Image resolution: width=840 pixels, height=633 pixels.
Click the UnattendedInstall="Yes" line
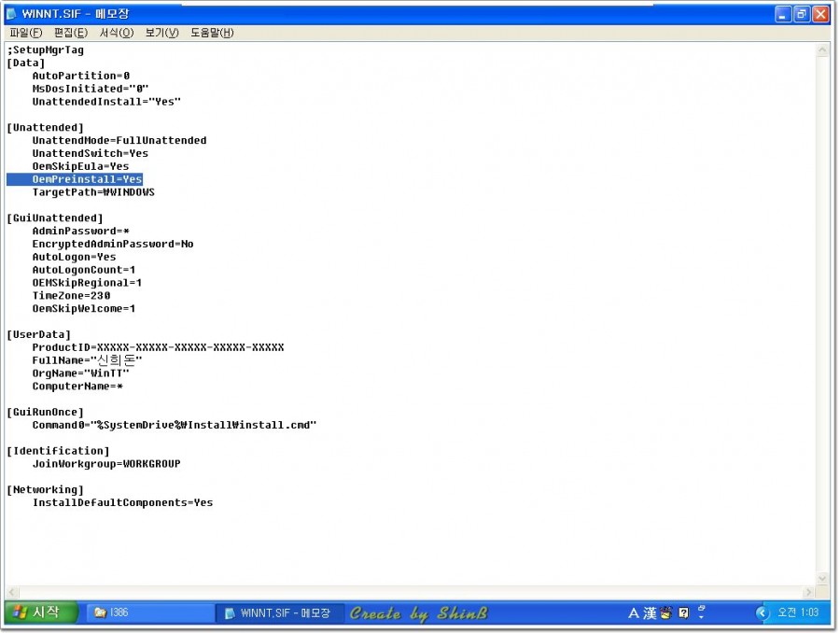tap(106, 102)
